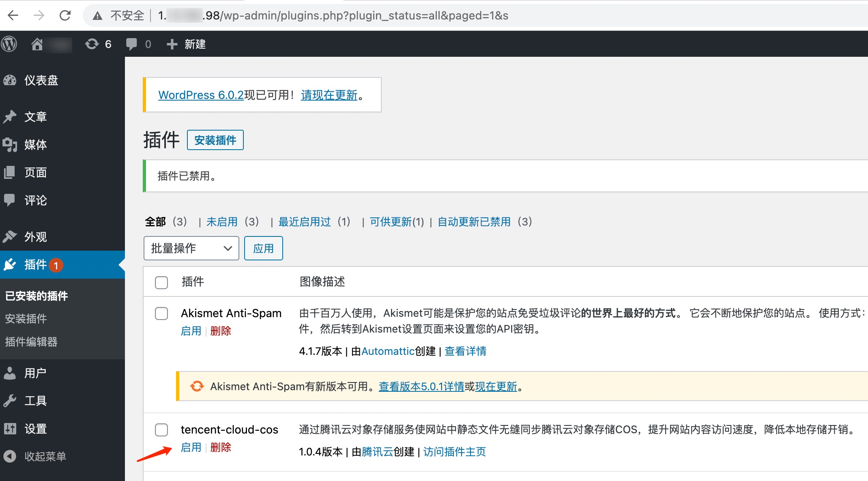Check the Akismet Anti-Spam checkbox

pyautogui.click(x=161, y=314)
